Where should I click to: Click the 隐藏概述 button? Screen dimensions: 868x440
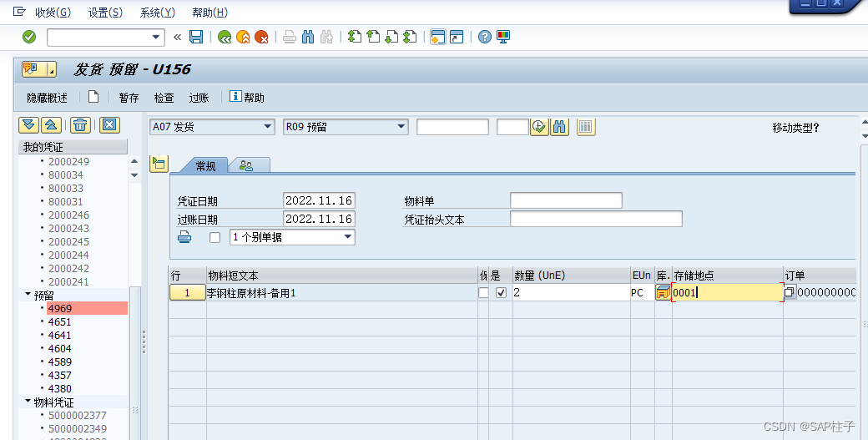(x=47, y=98)
